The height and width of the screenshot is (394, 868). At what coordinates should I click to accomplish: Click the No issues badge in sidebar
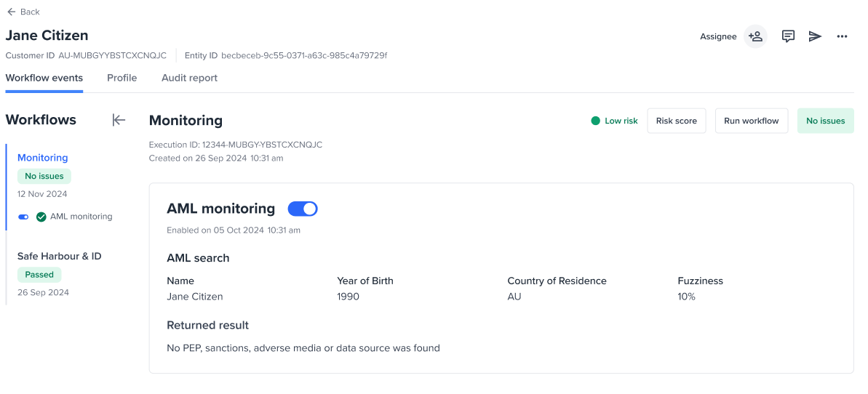(x=44, y=176)
